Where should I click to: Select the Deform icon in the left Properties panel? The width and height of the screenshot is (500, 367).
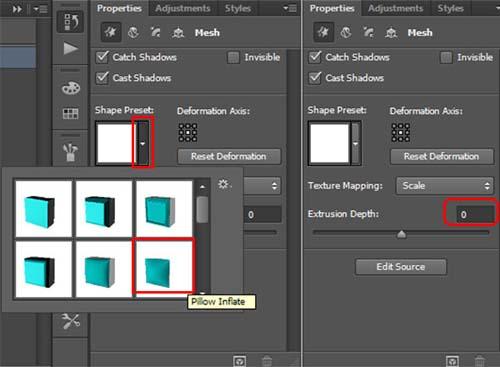click(133, 33)
